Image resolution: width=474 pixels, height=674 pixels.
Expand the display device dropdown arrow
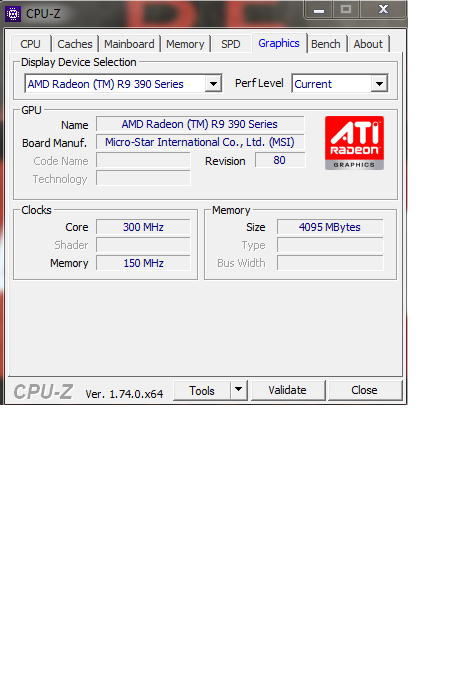[213, 84]
